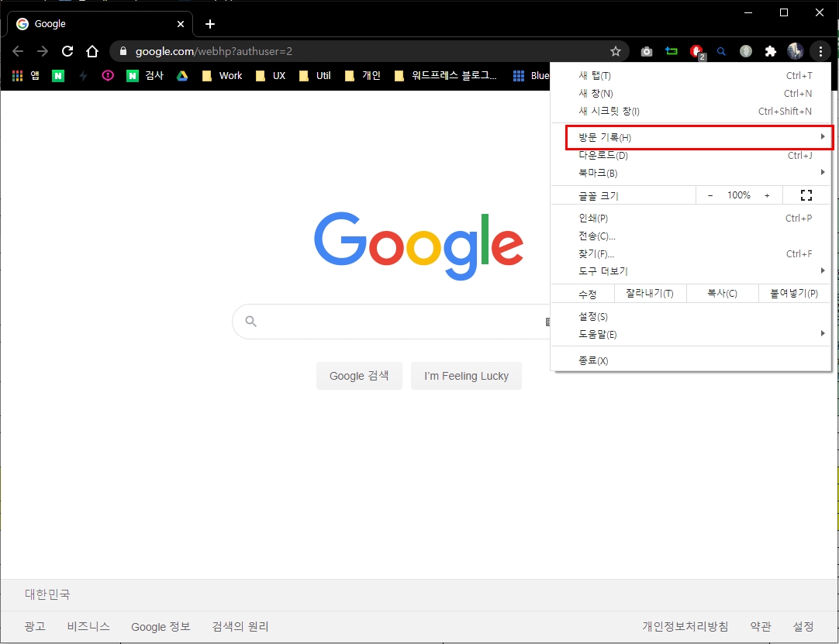Open a new tab with plus button
Screen dimensions: 839x644
tap(210, 23)
